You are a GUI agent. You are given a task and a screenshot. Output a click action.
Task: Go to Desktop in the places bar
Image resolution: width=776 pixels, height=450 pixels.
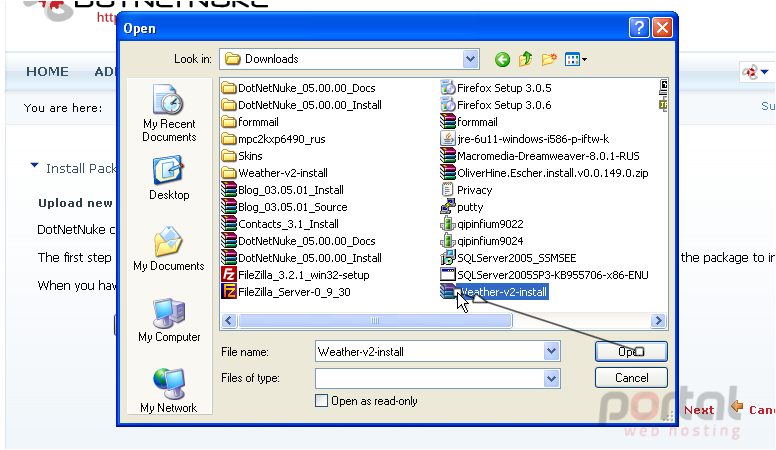pos(169,178)
